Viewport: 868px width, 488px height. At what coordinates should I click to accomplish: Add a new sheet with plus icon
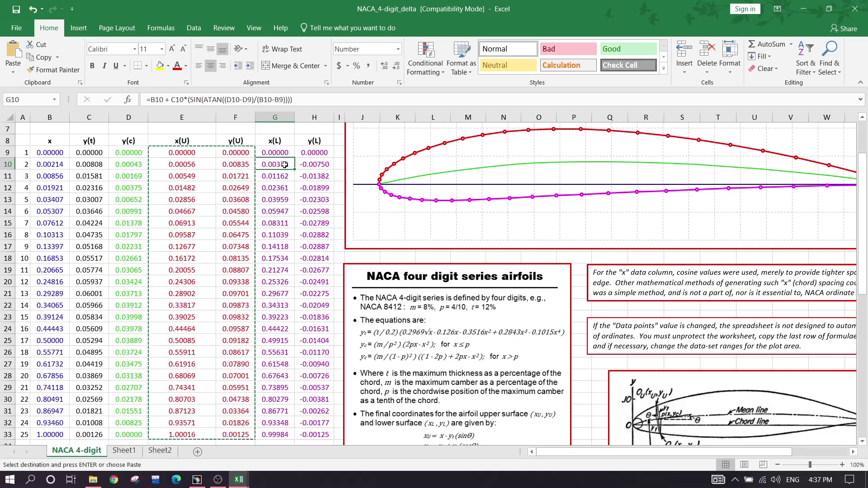click(198, 451)
